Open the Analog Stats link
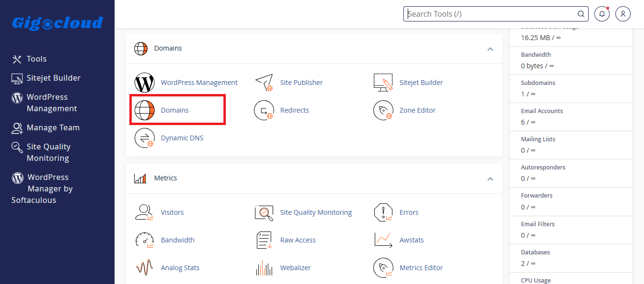This screenshot has height=284, width=644. 180,268
